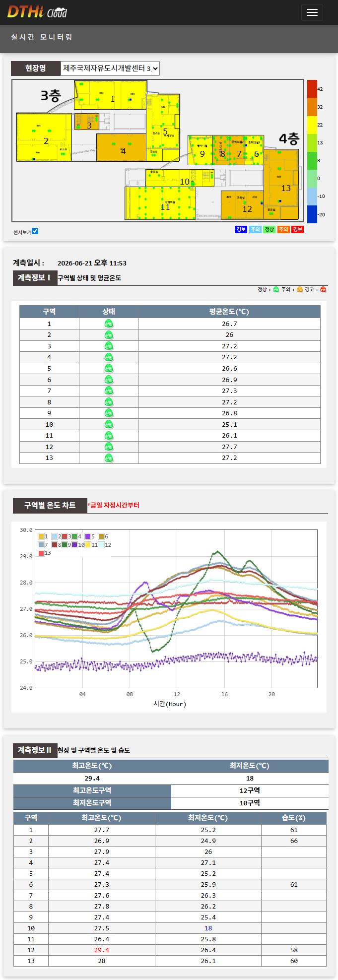Click the 구역별 온도 차트 heading

pos(50,505)
